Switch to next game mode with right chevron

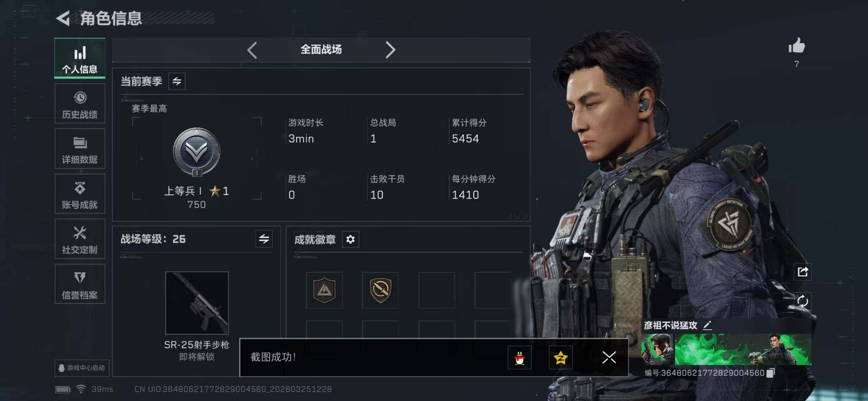pyautogui.click(x=390, y=50)
